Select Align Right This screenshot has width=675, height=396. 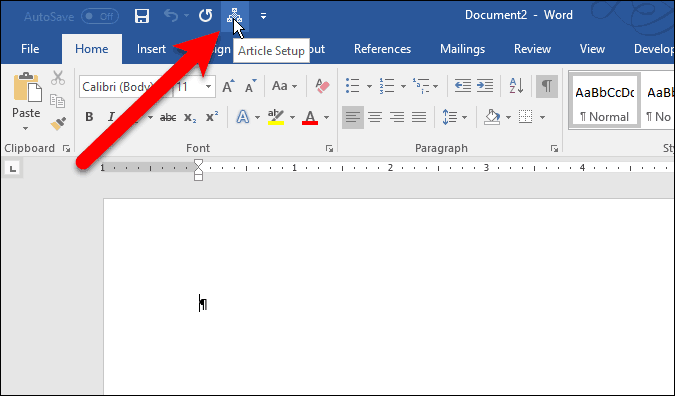click(x=397, y=117)
